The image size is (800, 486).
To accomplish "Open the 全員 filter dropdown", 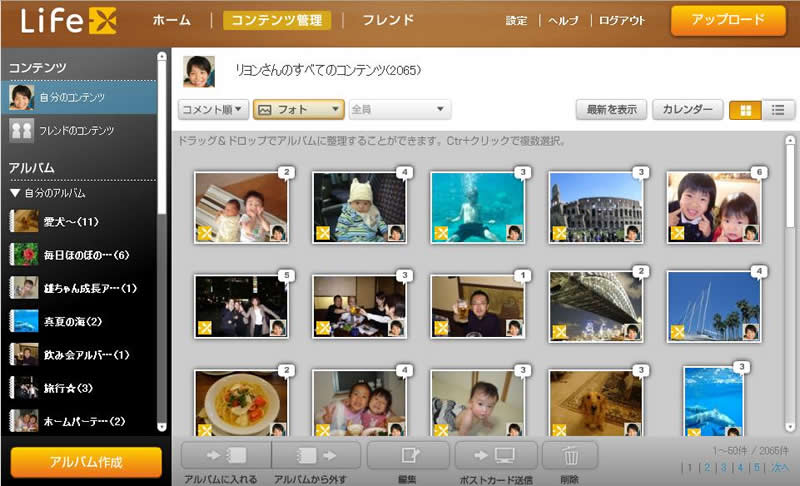I will (399, 110).
